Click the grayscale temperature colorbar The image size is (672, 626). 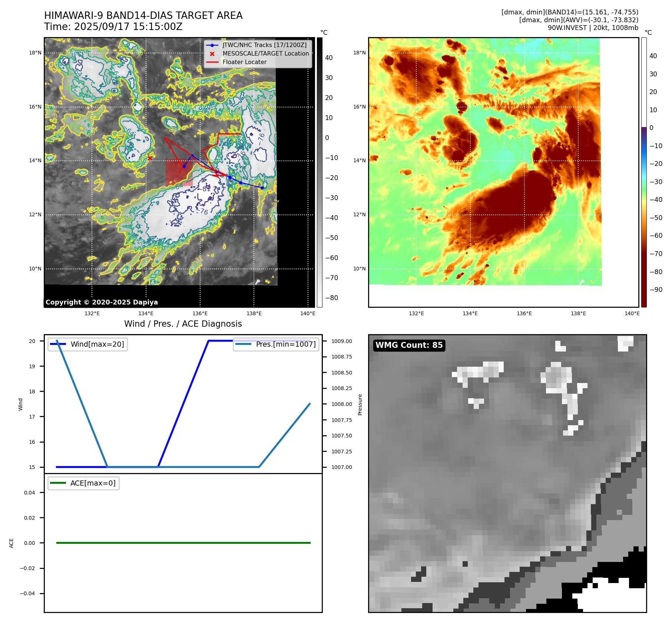click(x=320, y=172)
